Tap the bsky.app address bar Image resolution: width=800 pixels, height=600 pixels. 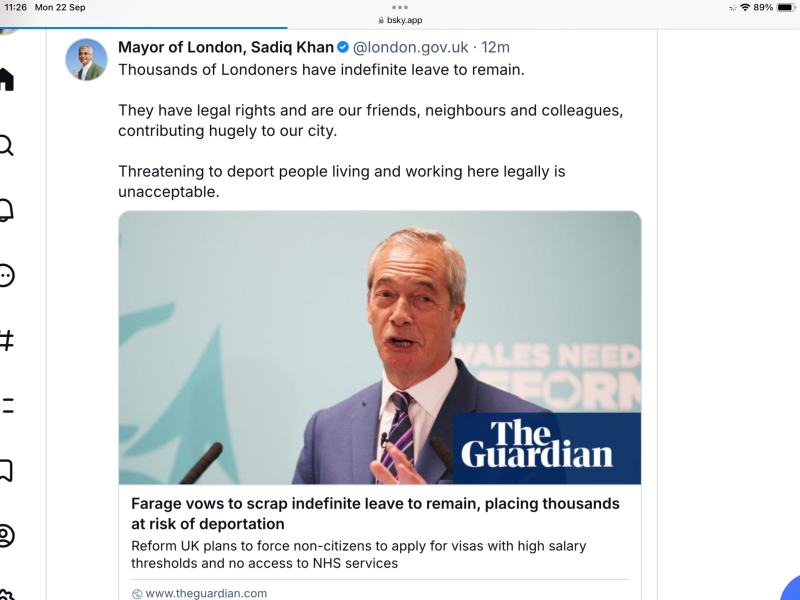pyautogui.click(x=400, y=20)
